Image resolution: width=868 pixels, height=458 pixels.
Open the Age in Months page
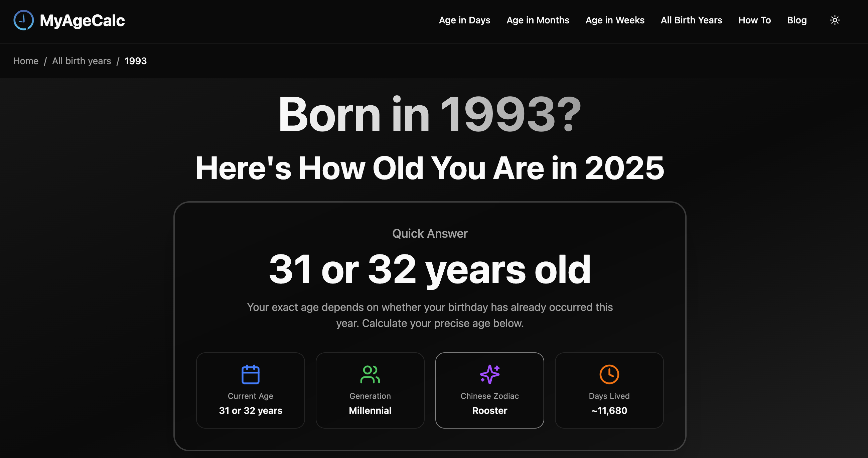(538, 20)
